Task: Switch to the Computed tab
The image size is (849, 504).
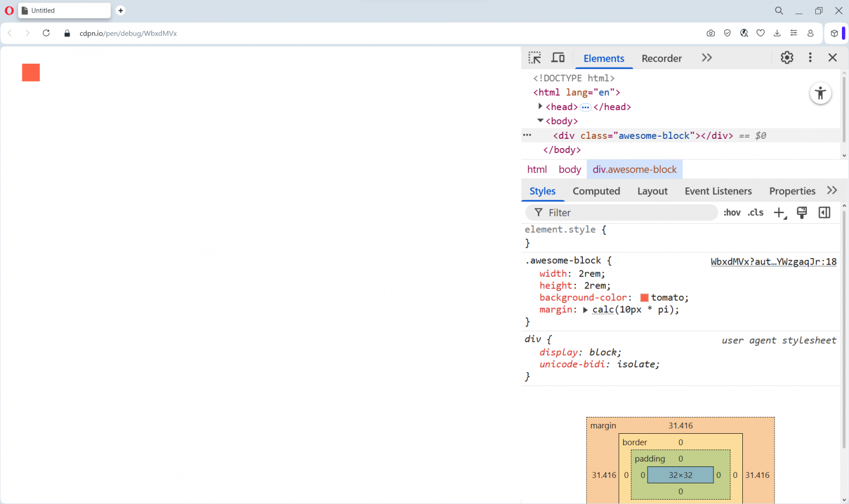Action: point(596,191)
